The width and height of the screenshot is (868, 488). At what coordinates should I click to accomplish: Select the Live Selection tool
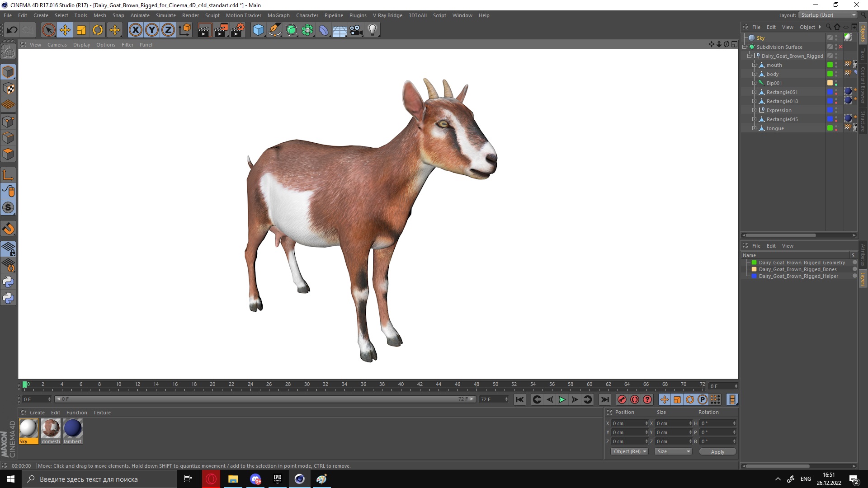point(48,30)
